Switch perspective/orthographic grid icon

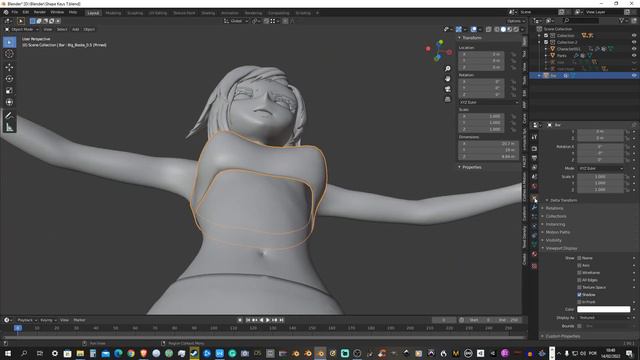[448, 99]
